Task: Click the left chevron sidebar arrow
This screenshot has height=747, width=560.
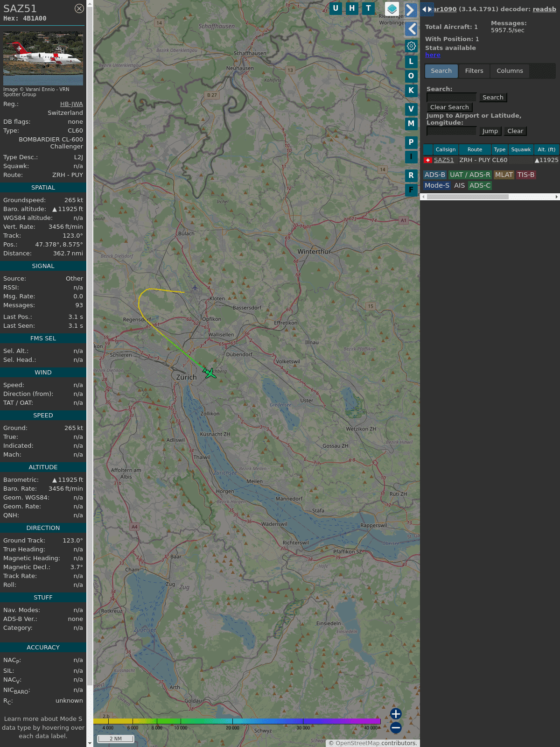Action: [x=411, y=29]
